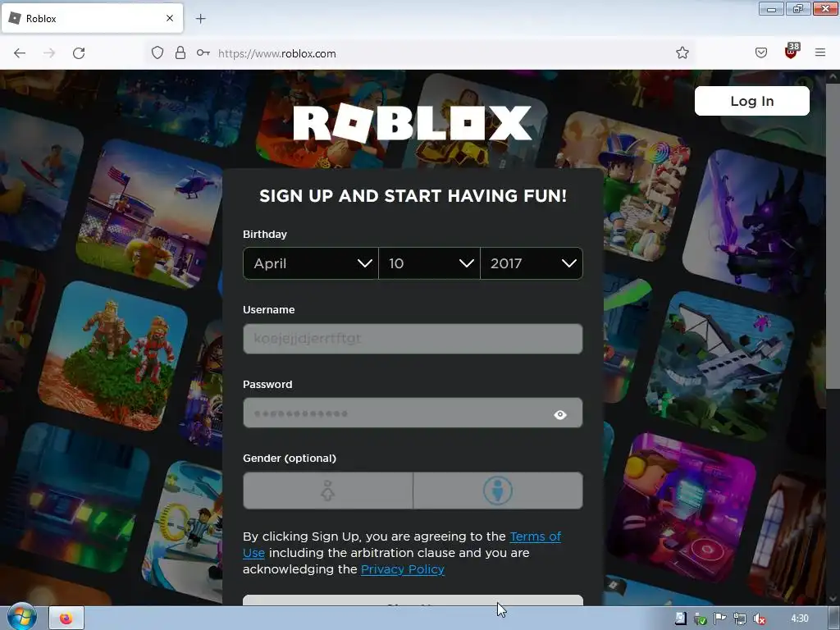Click the Firefox taskbar icon
The height and width of the screenshot is (630, 840).
pos(66,619)
